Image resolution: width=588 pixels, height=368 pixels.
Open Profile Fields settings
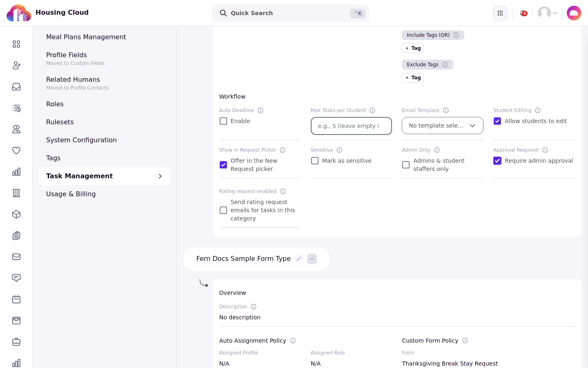pyautogui.click(x=105, y=58)
